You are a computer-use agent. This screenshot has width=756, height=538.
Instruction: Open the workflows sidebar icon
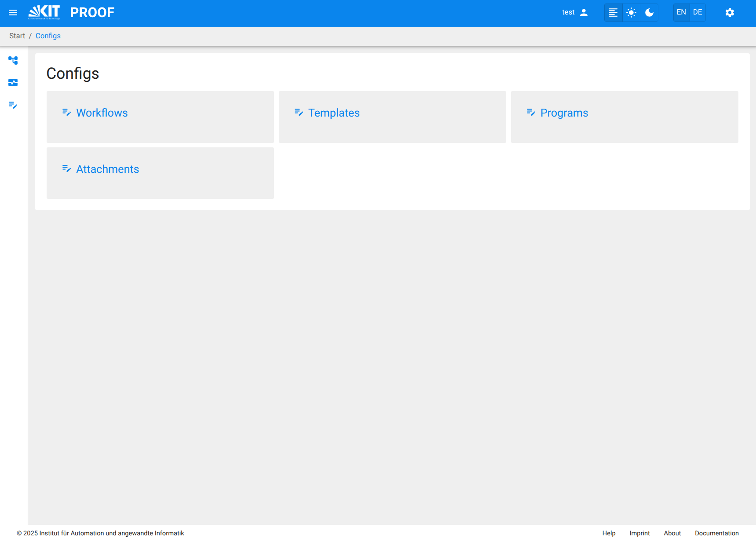tap(13, 60)
